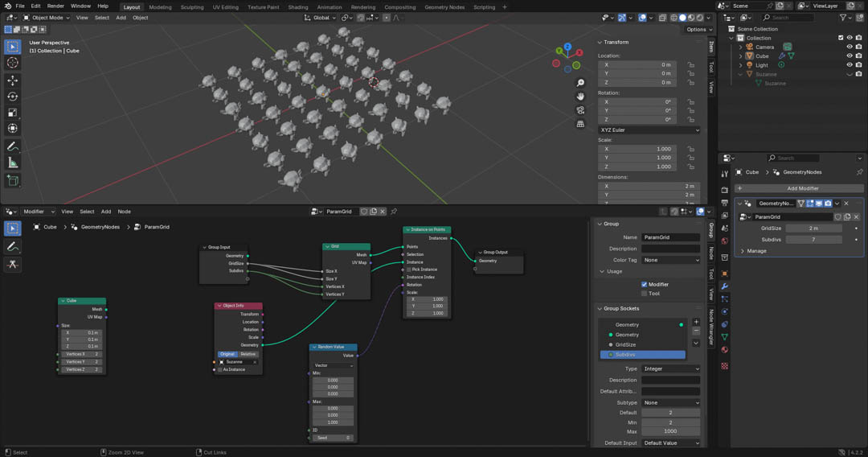This screenshot has height=457, width=868.
Task: Click the Options button in viewport header
Action: tap(696, 30)
